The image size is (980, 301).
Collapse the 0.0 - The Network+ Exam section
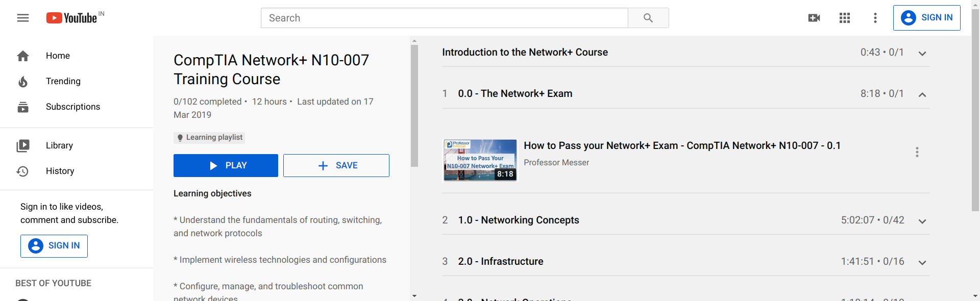coord(922,94)
